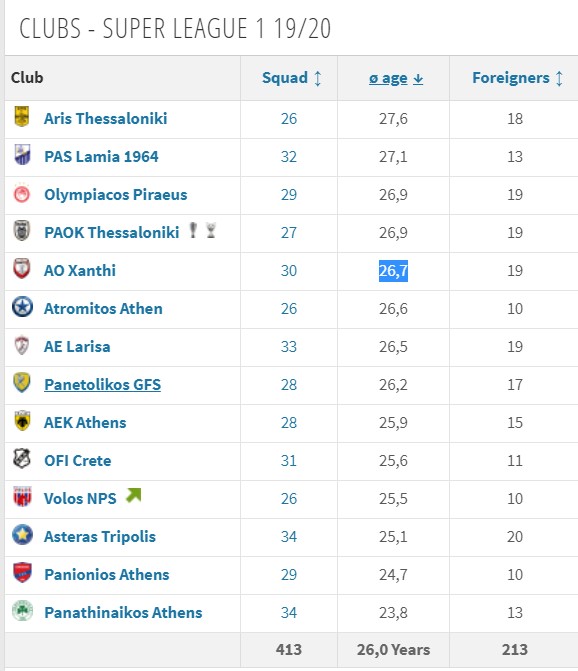Click the Panionios Athens club crest

(22, 573)
